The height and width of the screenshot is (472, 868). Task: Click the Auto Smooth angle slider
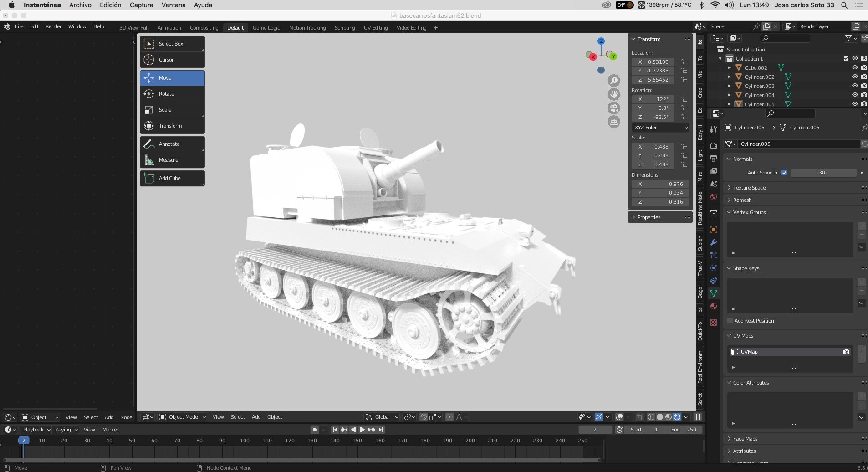tap(823, 173)
